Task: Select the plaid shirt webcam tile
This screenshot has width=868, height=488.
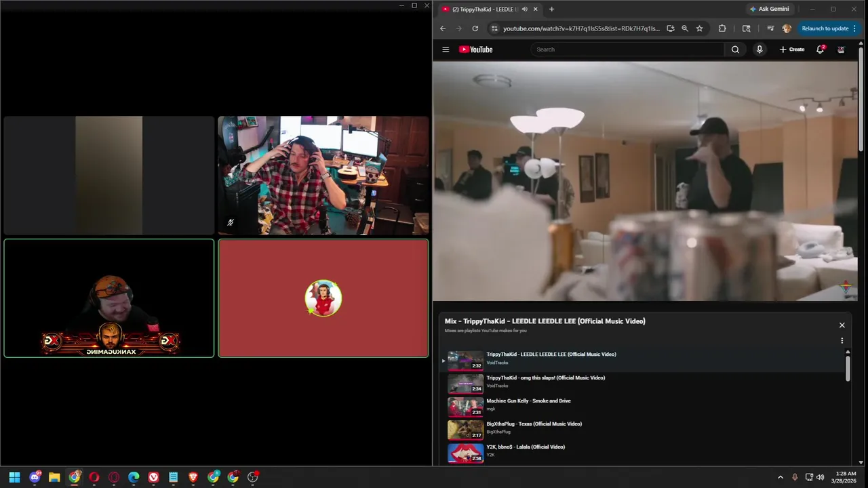Action: (323, 176)
